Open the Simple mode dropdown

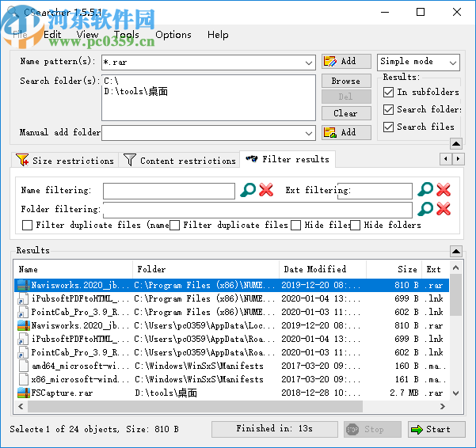453,63
